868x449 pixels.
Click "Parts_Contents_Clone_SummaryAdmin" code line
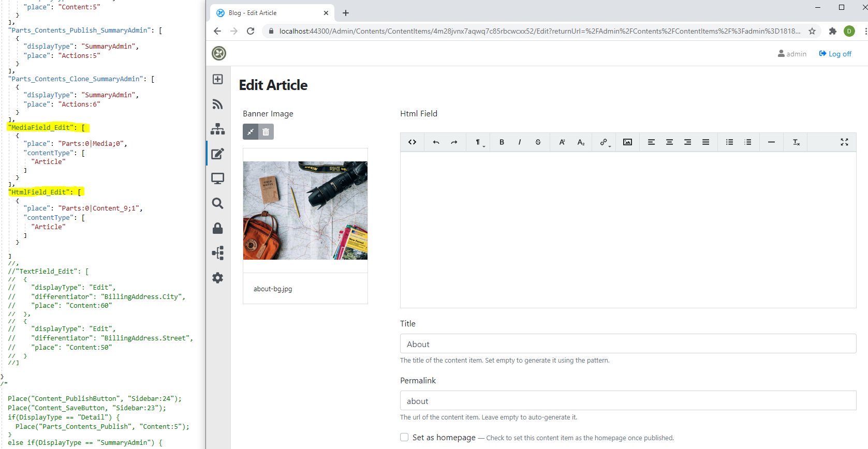coord(81,79)
